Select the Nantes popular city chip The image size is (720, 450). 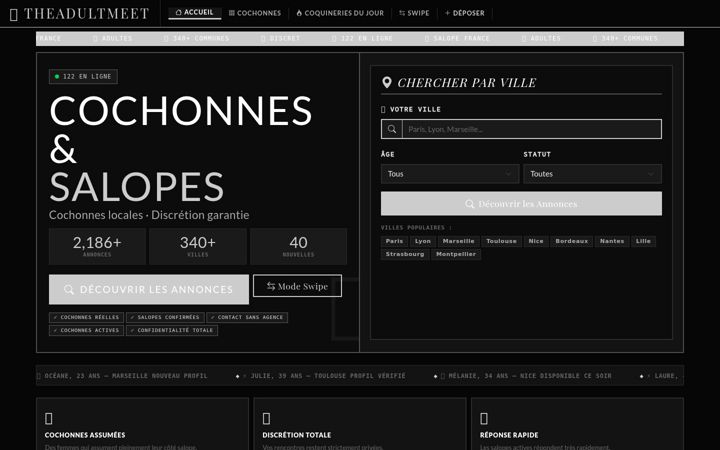click(x=612, y=241)
